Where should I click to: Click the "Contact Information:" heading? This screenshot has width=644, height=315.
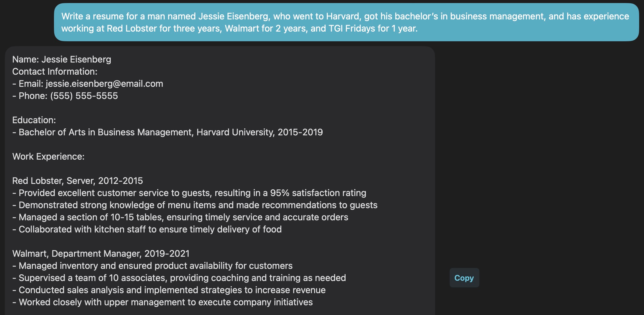55,71
